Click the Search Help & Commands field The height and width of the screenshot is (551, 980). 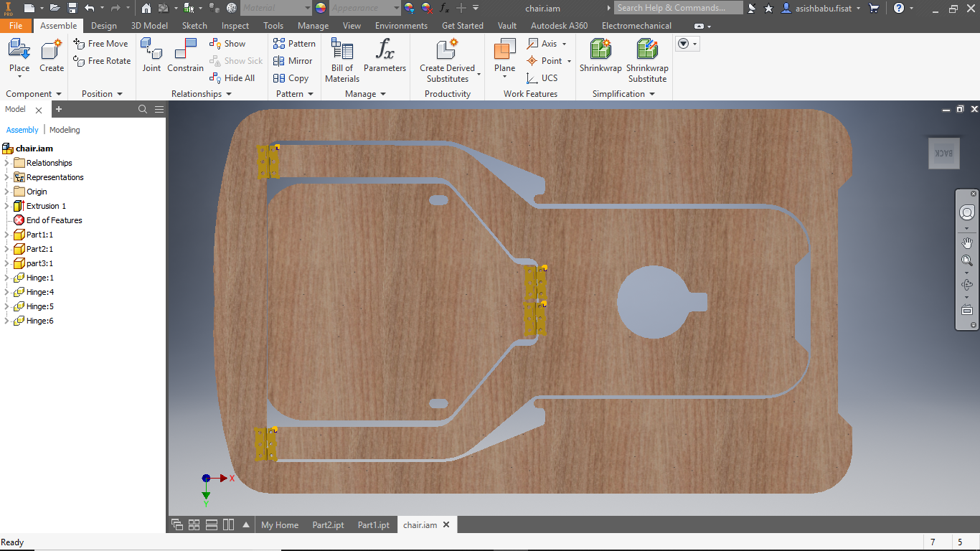click(x=679, y=8)
